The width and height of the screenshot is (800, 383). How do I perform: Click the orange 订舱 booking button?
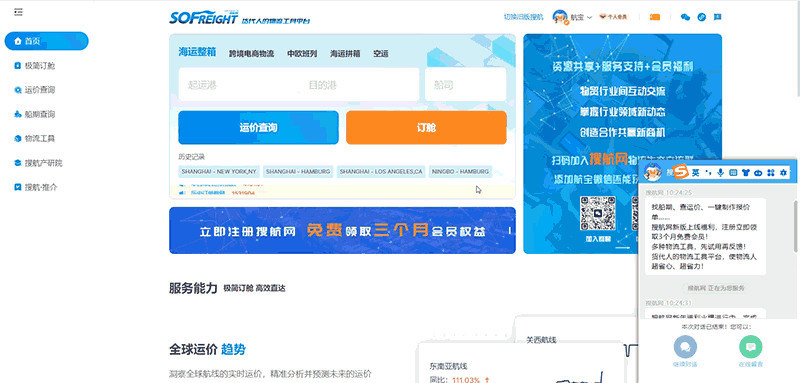point(426,127)
